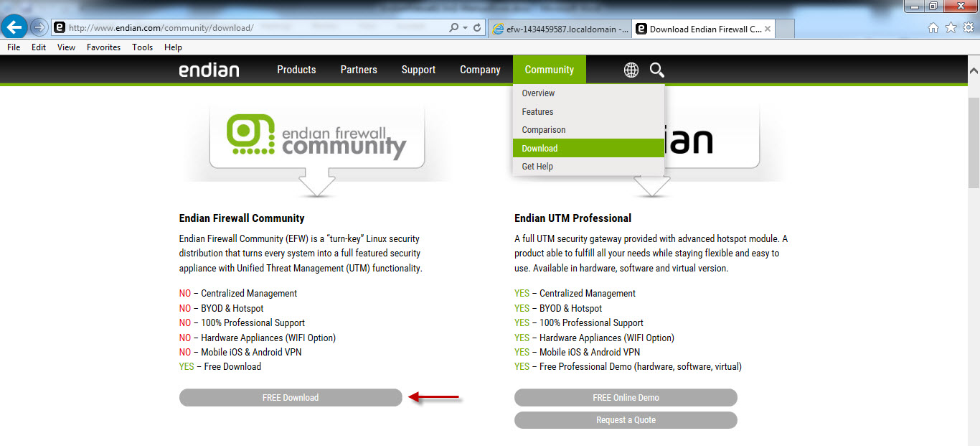Pick Comparison from the Community dropdown
Viewport: 980px width, 446px height.
point(543,129)
